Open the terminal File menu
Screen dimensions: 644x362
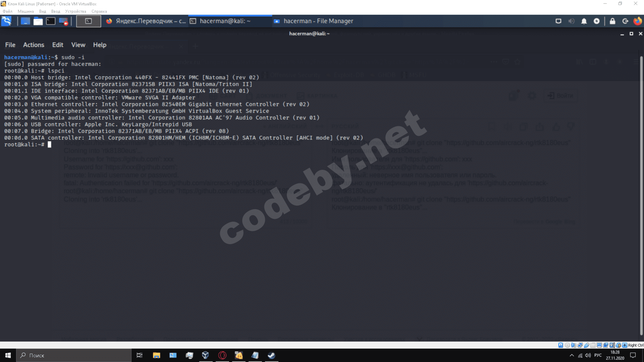[10, 45]
